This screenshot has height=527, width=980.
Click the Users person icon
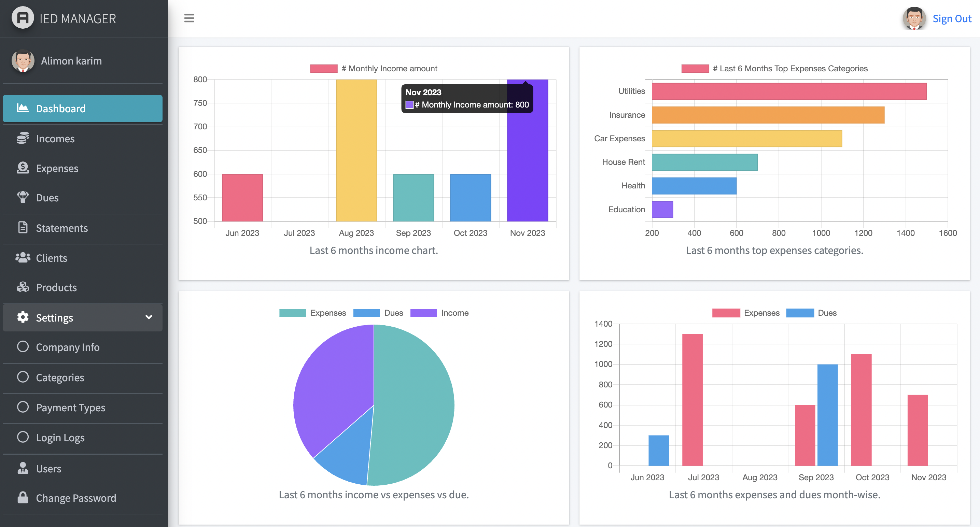click(x=23, y=468)
